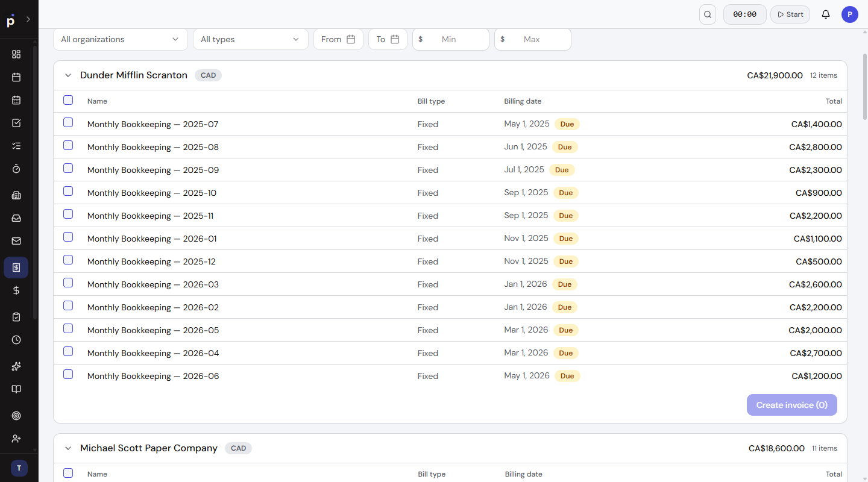The width and height of the screenshot is (868, 482).
Task: View notifications via the bell icon
Action: pos(826,14)
